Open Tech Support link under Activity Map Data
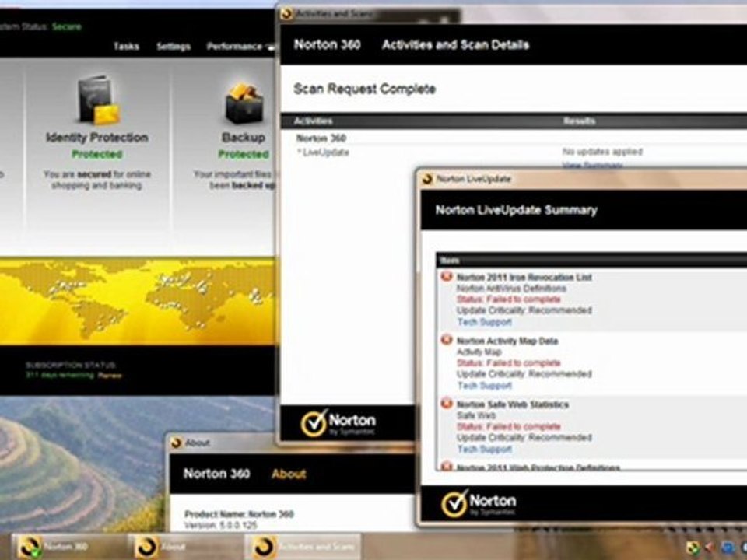The height and width of the screenshot is (560, 747). click(485, 385)
